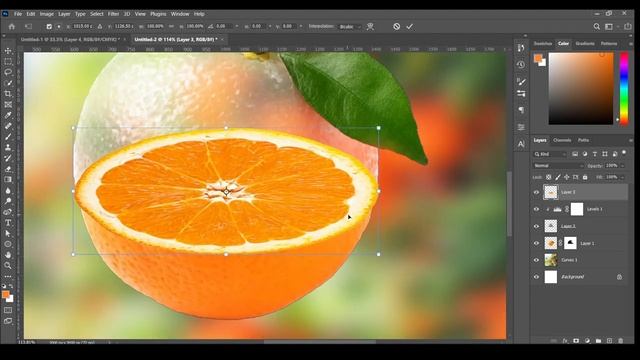Screen dimensions: 640x360
Task: Click the Layer 1 mask thumbnail
Action: click(x=570, y=243)
